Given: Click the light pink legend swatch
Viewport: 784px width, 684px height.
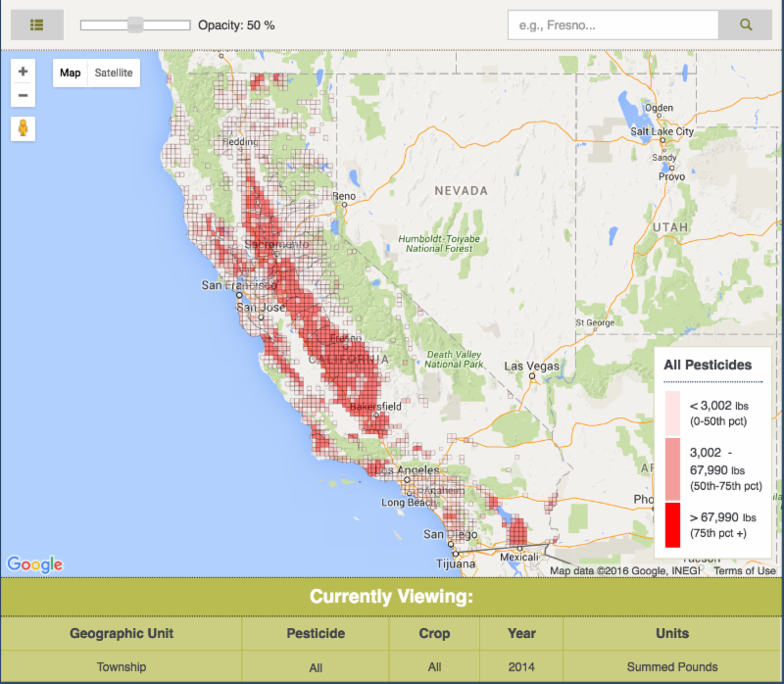Looking at the screenshot, I should [672, 413].
